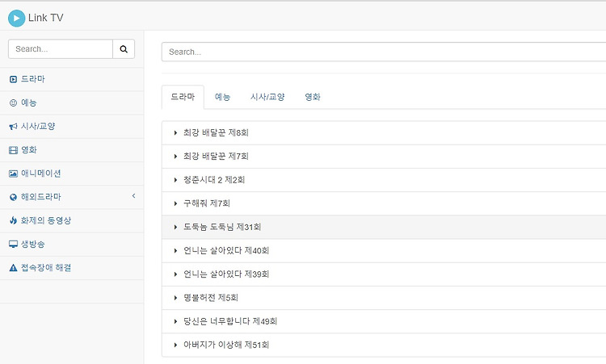The width and height of the screenshot is (606, 364).
Task: Switch to the 예능 tab
Action: pos(223,97)
